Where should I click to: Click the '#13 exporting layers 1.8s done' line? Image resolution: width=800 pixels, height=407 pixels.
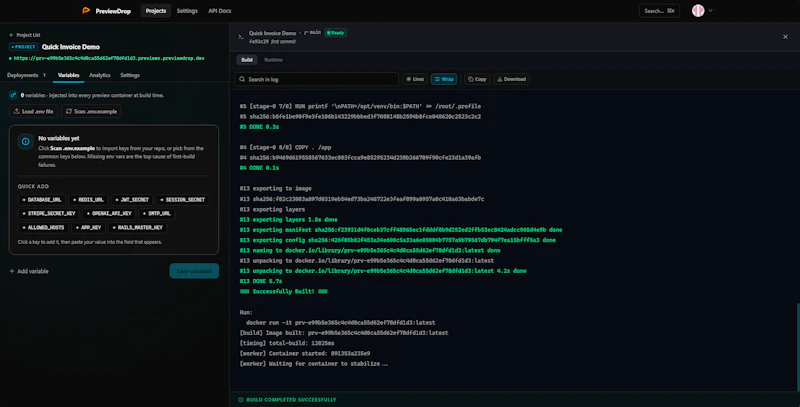(288, 220)
